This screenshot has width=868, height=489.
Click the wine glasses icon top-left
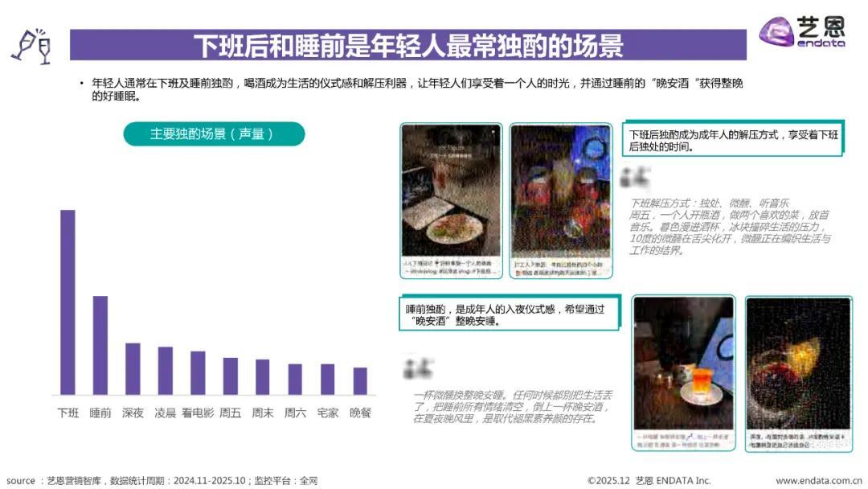(30, 46)
